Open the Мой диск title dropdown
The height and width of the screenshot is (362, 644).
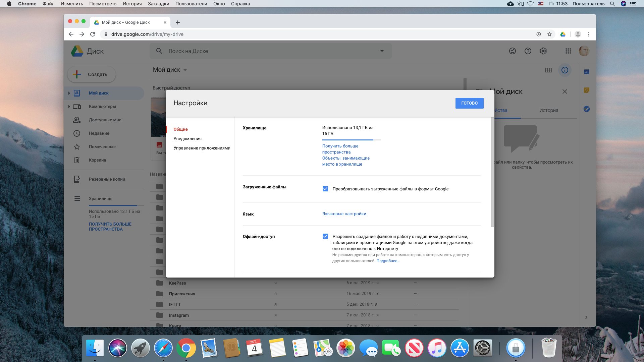point(170,70)
